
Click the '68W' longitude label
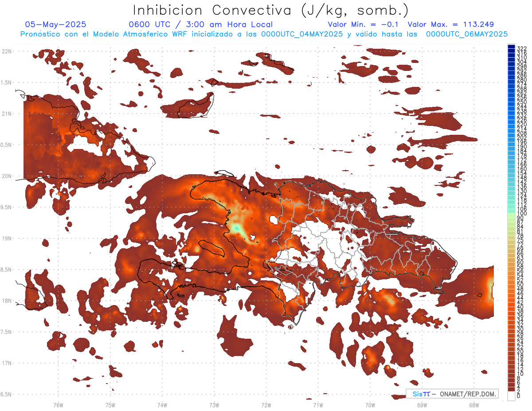pyautogui.click(x=473, y=404)
